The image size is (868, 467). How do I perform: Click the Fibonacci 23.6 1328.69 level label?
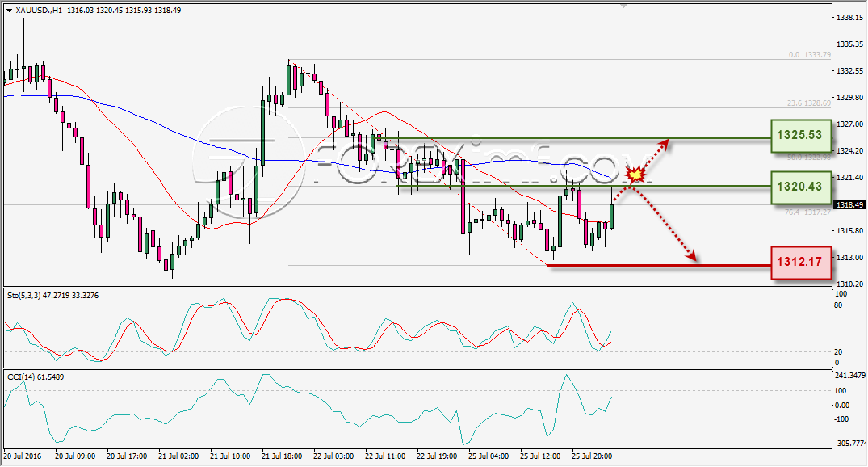point(809,103)
